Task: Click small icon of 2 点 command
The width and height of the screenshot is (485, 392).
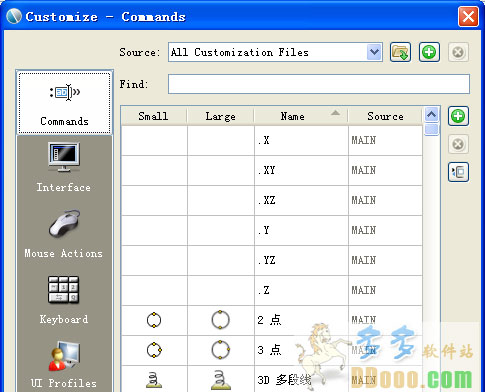Action: [154, 320]
